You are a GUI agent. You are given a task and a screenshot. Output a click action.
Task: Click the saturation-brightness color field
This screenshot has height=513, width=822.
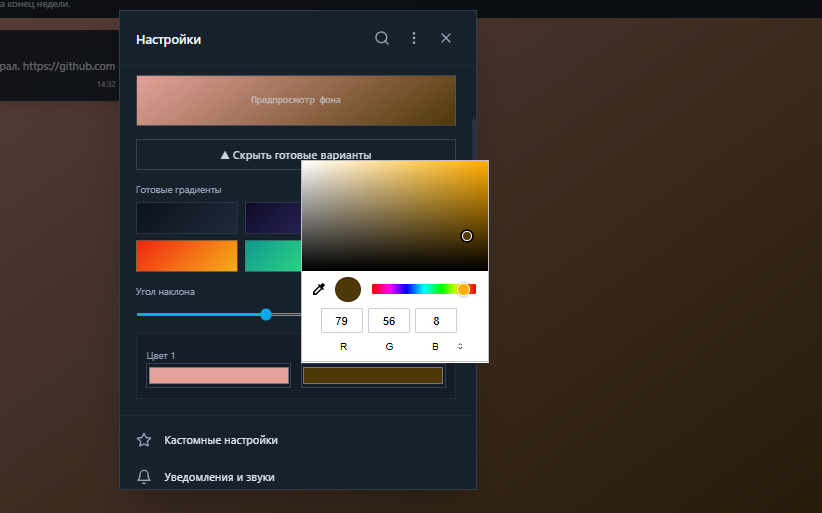tap(395, 216)
